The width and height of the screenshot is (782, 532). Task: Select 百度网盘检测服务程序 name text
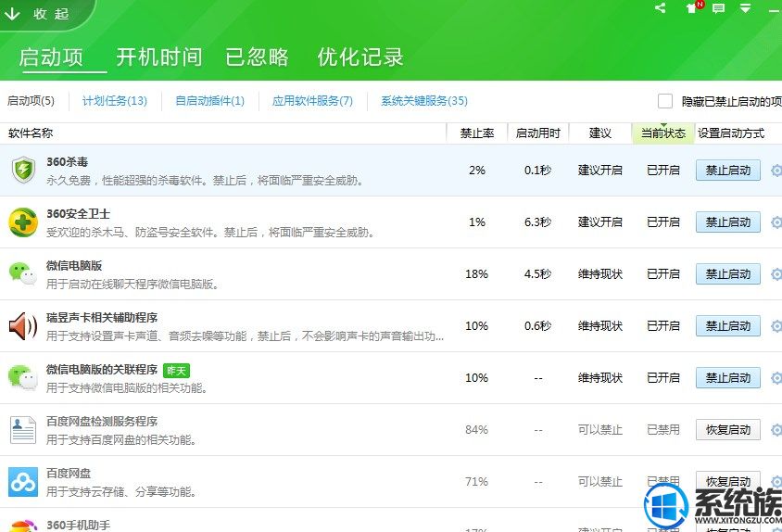(x=102, y=421)
